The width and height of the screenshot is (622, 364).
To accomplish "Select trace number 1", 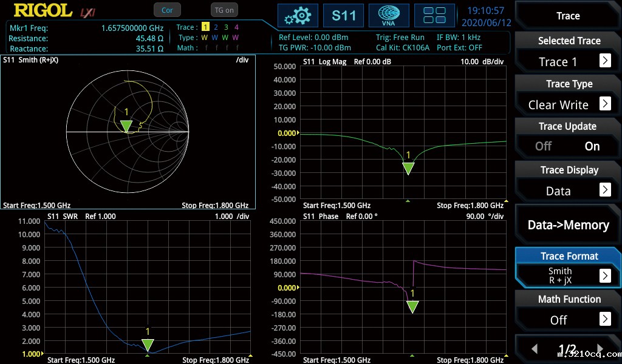I will [205, 27].
